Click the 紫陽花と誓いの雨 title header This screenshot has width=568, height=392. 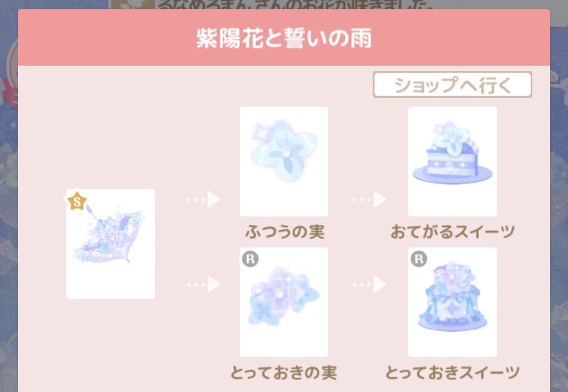point(284,38)
